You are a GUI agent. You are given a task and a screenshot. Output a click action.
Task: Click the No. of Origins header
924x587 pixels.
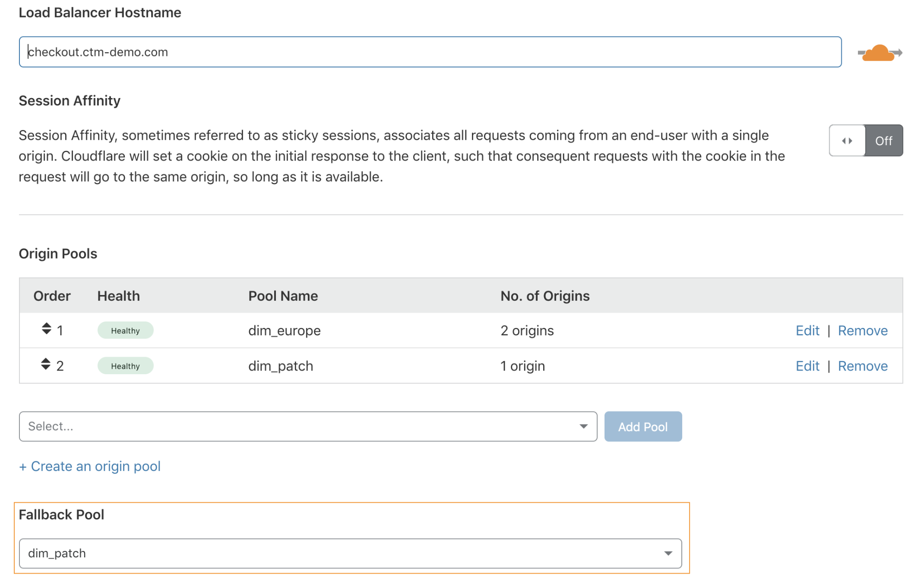click(x=545, y=296)
